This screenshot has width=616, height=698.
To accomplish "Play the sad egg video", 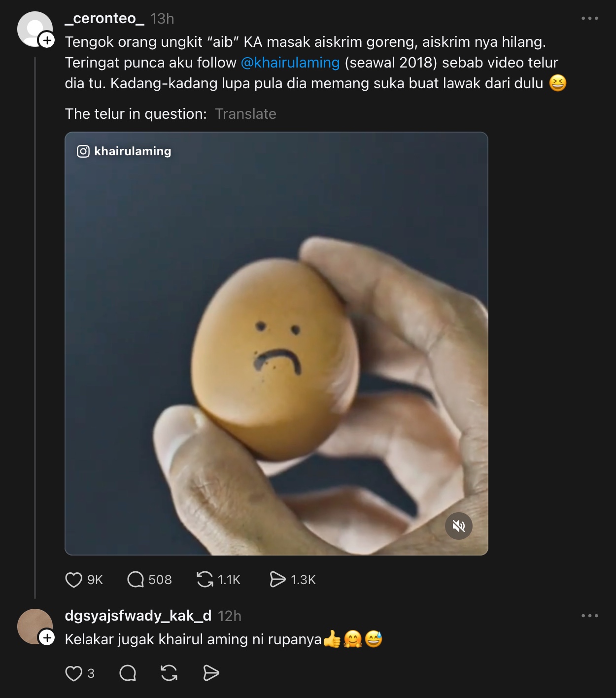I will point(276,345).
